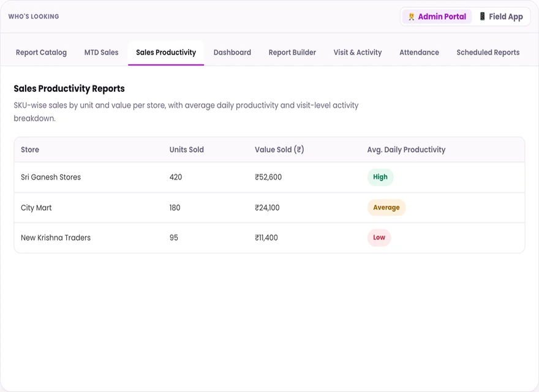The height and width of the screenshot is (392, 539).
Task: Select the Sri Ganesh Stores row name
Action: 51,177
